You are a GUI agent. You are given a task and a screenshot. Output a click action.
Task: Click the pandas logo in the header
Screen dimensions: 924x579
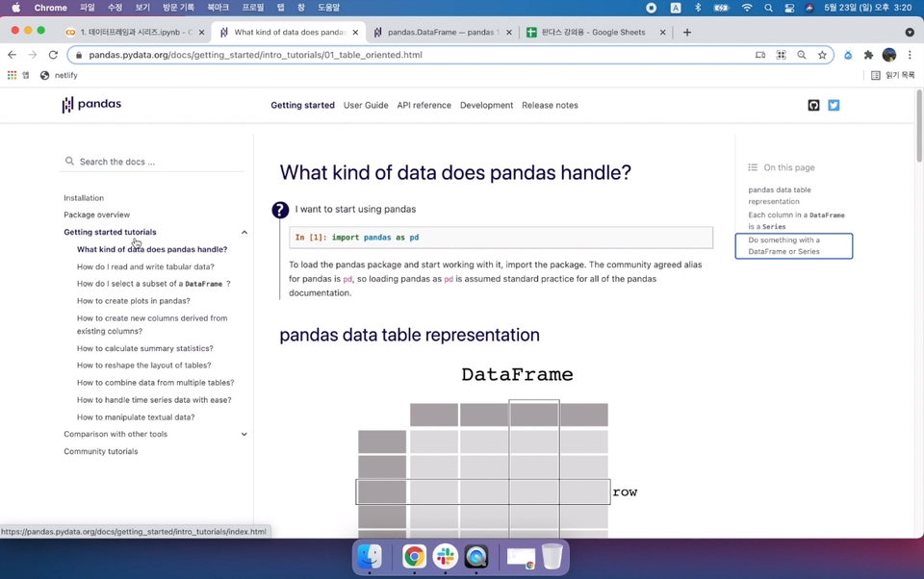(91, 104)
